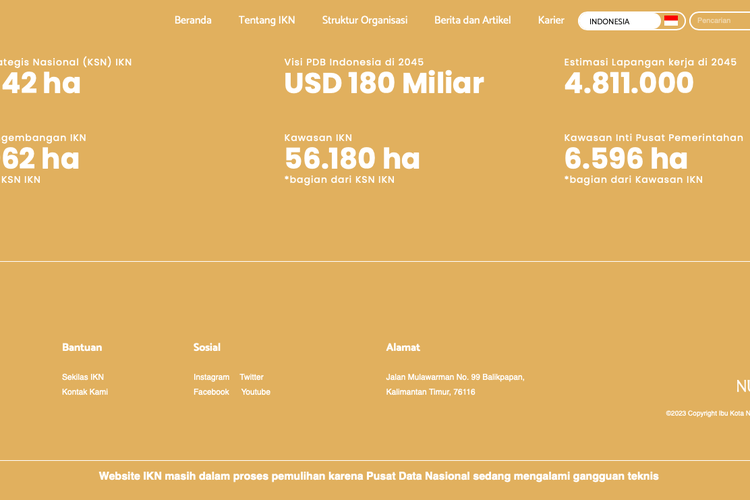Open the INDONESIA language dropdown
The height and width of the screenshot is (500, 750).
click(618, 21)
